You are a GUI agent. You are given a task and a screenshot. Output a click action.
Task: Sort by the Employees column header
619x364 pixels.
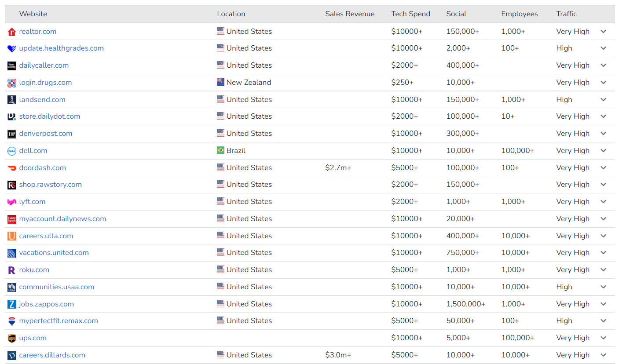520,14
